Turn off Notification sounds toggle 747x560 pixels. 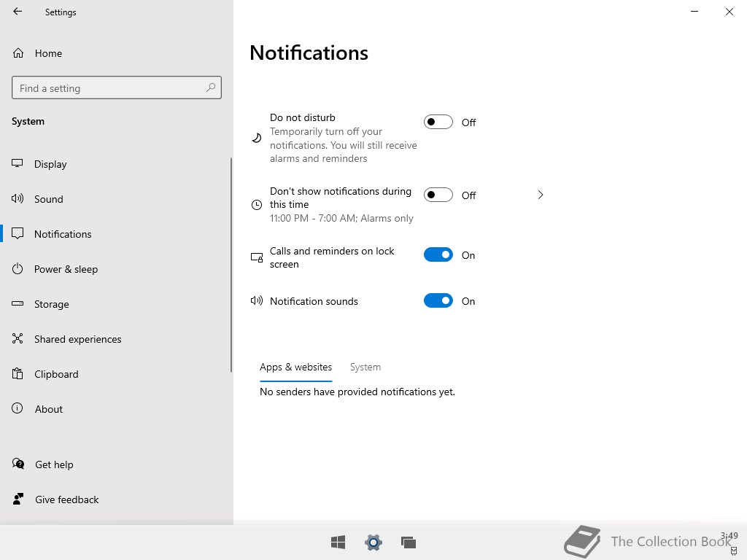click(x=438, y=301)
